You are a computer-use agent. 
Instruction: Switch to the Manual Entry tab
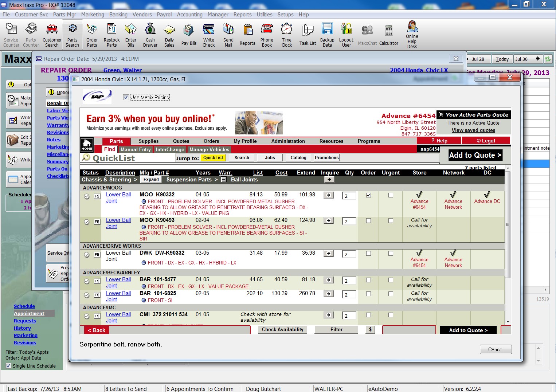tap(136, 149)
